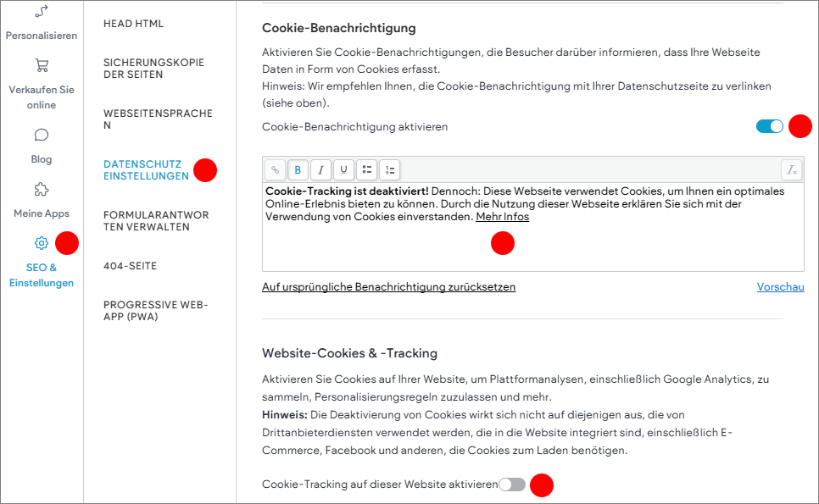The height and width of the screenshot is (504, 819).
Task: Select Datenschutz Einstellungen menu item
Action: pyautogui.click(x=146, y=170)
